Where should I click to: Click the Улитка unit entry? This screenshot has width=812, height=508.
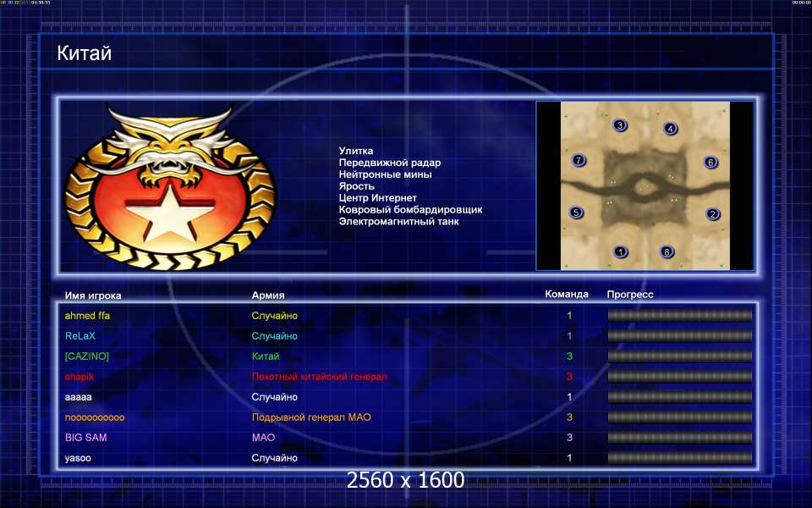click(356, 151)
